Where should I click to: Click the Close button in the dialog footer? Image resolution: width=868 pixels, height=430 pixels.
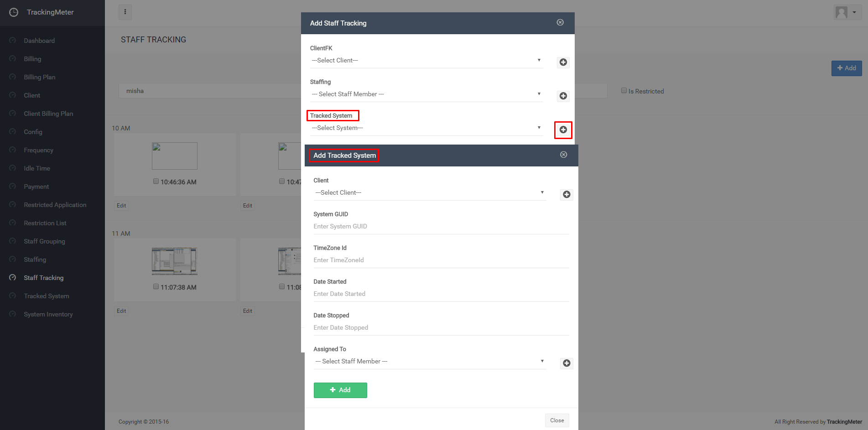pos(556,420)
